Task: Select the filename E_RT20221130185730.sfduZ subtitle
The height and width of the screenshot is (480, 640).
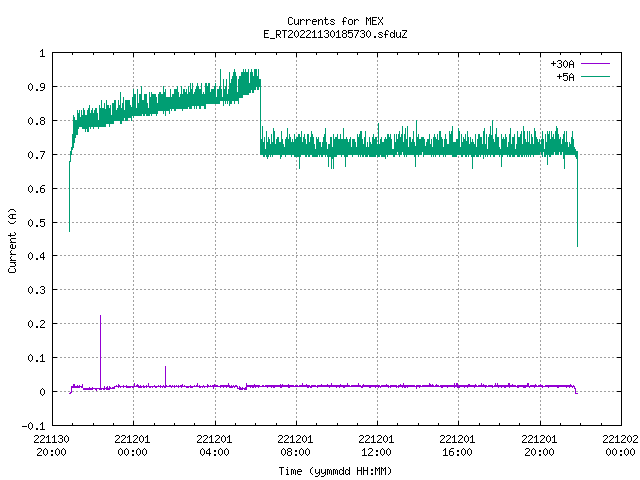Action: (335, 34)
